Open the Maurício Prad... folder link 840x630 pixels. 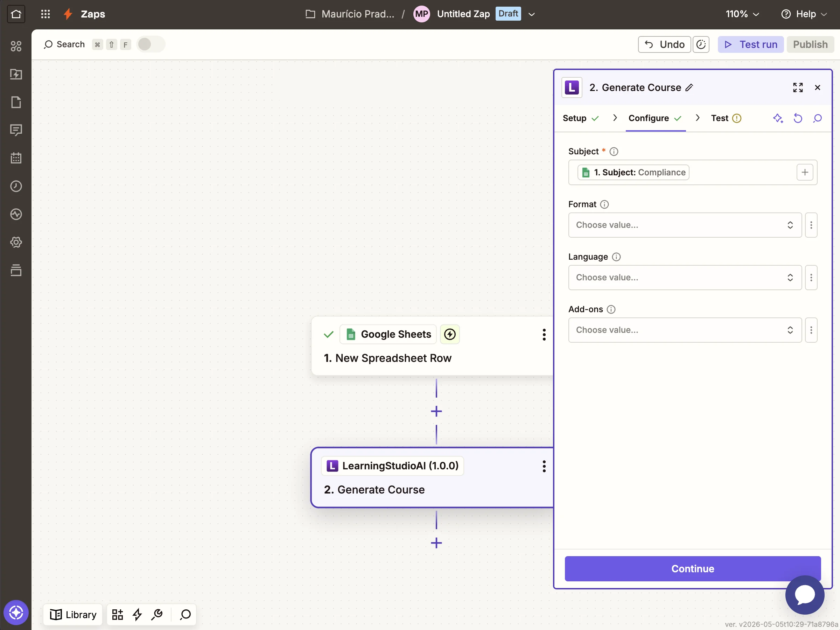[x=350, y=14]
